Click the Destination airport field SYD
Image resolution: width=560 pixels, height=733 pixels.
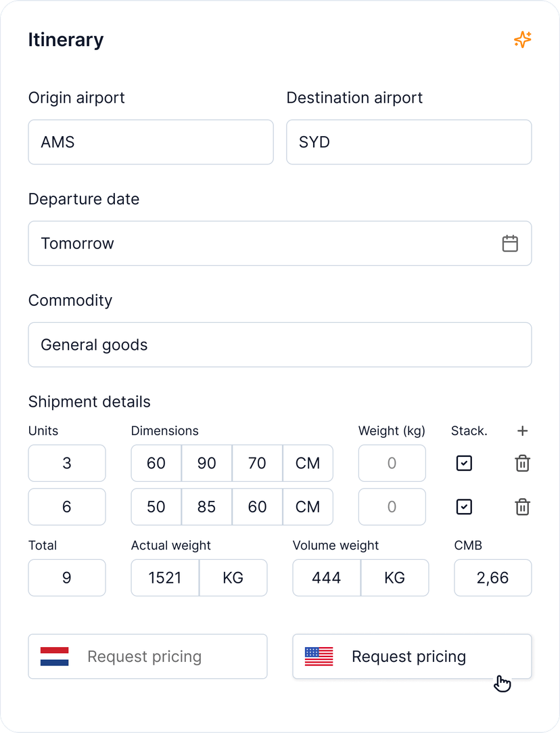409,142
